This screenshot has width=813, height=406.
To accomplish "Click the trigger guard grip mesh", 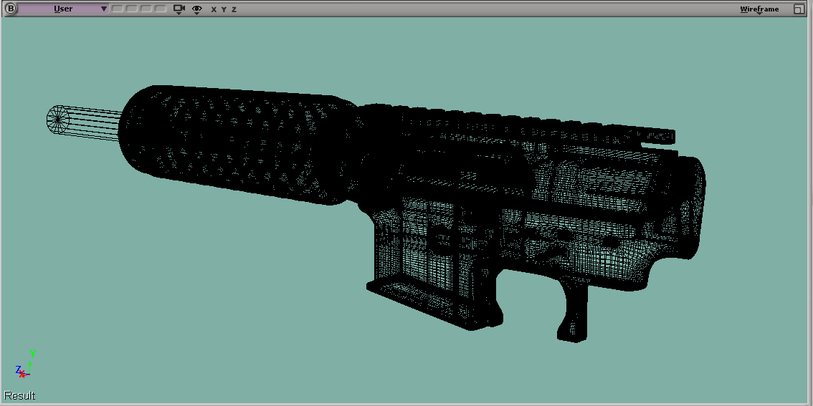I will 573,309.
